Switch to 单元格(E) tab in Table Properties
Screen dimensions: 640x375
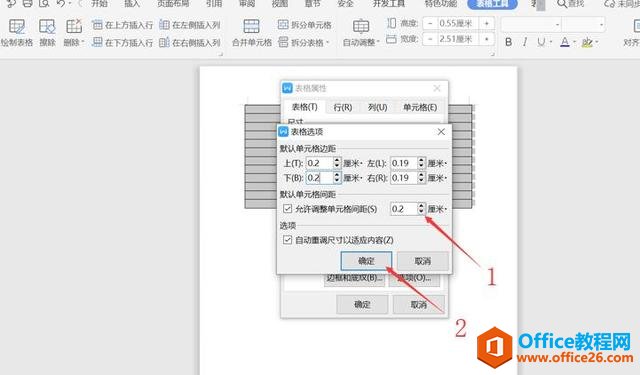point(420,107)
